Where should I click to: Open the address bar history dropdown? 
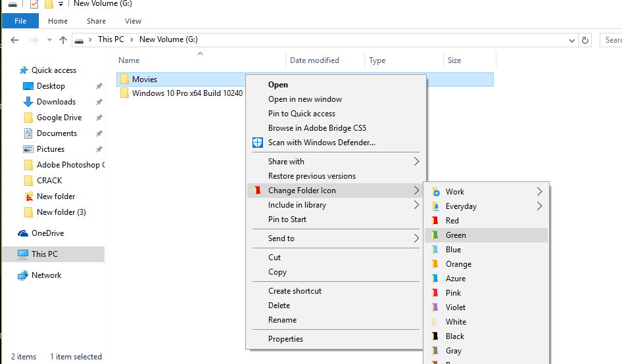(x=571, y=40)
